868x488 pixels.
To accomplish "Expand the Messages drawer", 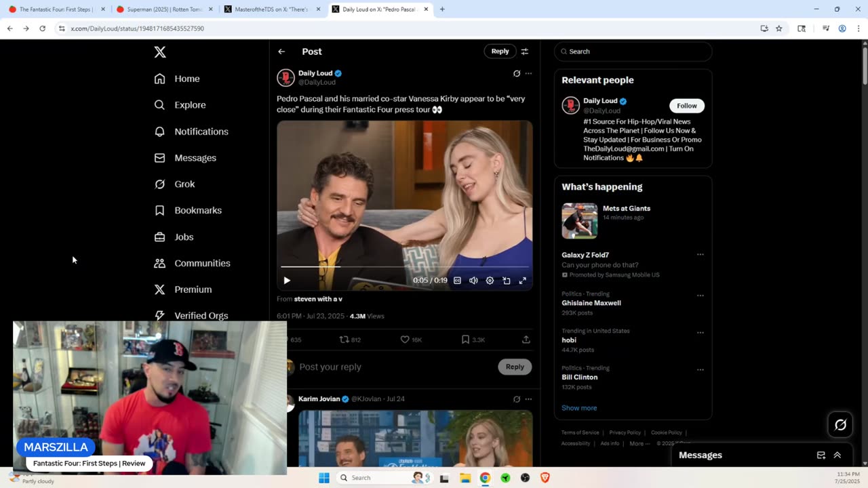I will (837, 455).
